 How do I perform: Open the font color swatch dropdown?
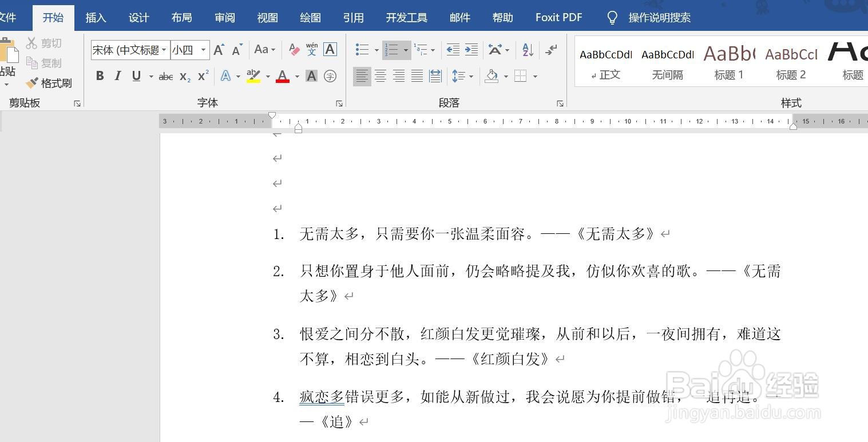click(x=297, y=75)
